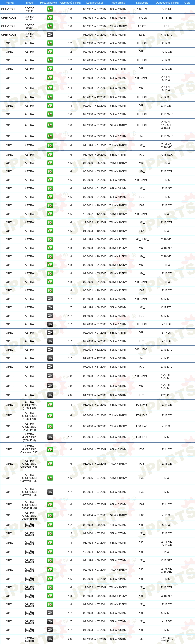Click the Lata produkcji column header

click(x=95, y=3)
